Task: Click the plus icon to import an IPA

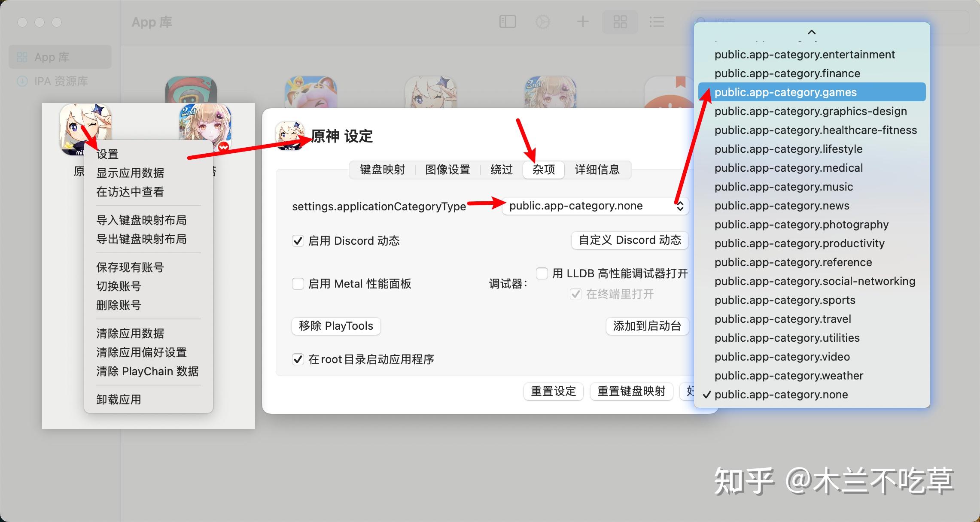Action: (x=582, y=21)
